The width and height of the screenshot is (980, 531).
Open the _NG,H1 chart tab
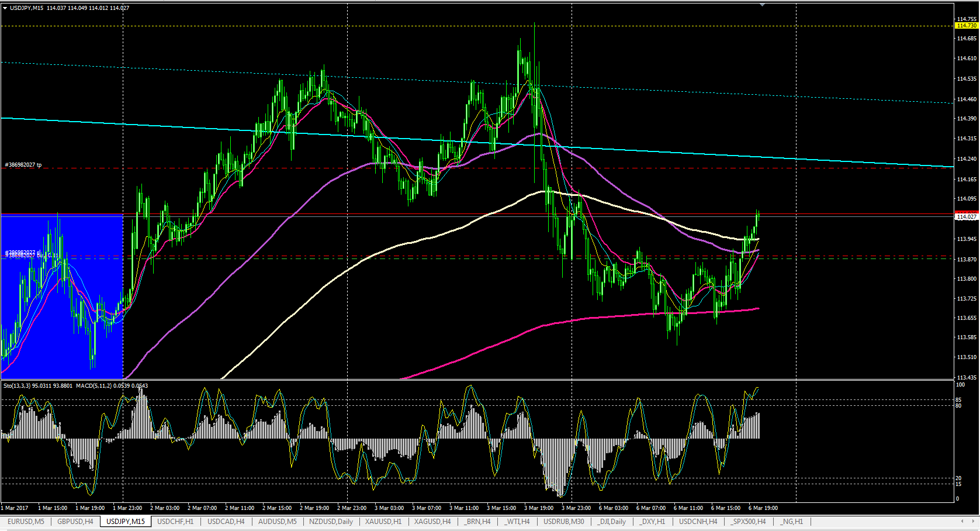791,522
